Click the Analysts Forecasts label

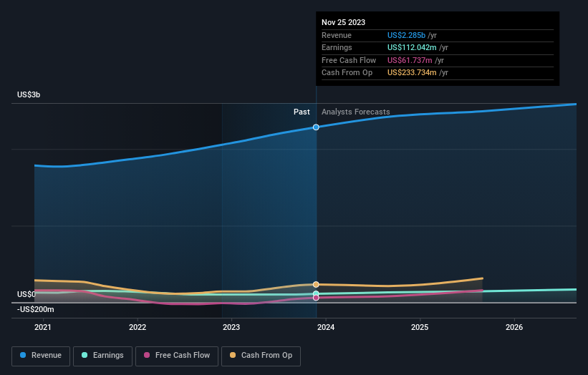click(x=355, y=112)
